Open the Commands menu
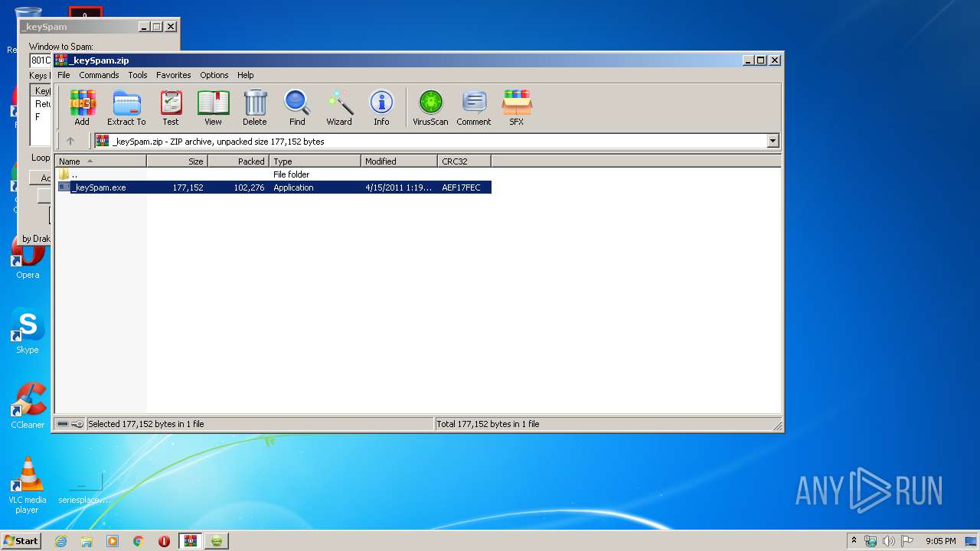The width and height of the screenshot is (980, 551). (99, 75)
